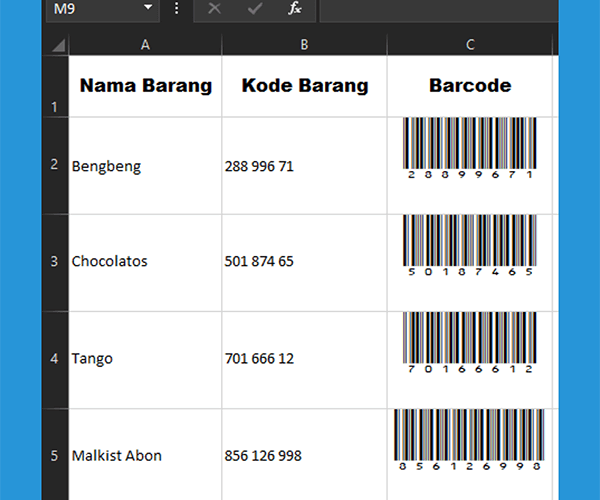The height and width of the screenshot is (500, 600).
Task: Click the Nama Barang header cell
Action: [x=145, y=86]
